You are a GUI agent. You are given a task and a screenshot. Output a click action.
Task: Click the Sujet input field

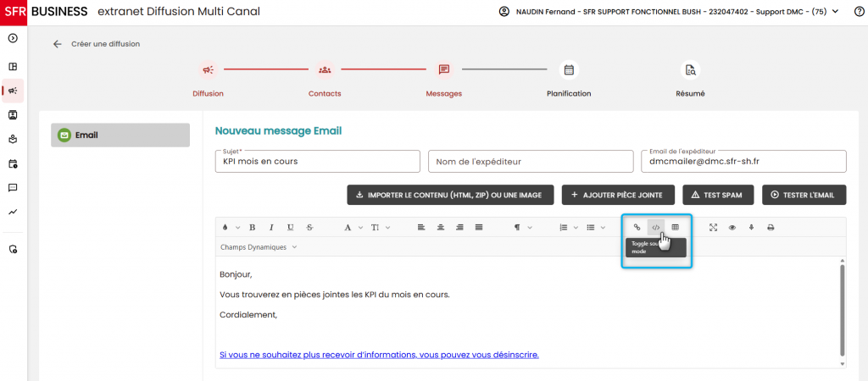point(318,162)
